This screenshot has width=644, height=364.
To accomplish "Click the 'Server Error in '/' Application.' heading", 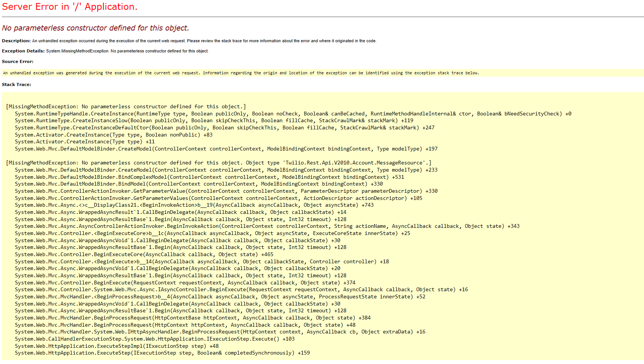I will click(x=70, y=6).
